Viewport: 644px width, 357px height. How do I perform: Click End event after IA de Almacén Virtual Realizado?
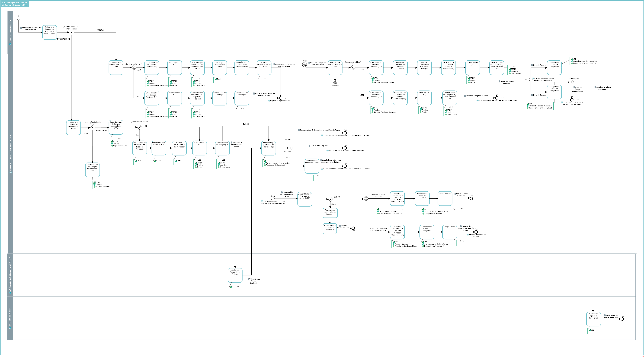pos(622,319)
